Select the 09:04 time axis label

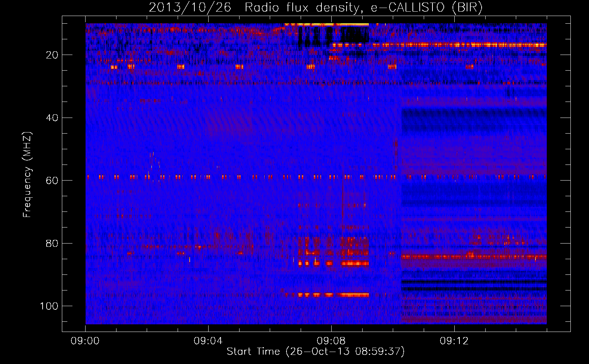(x=208, y=341)
